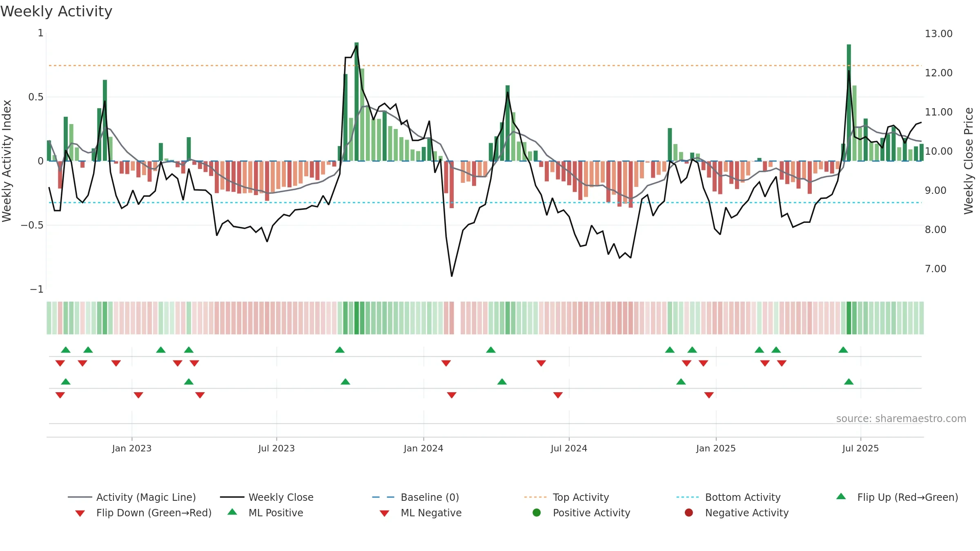Image resolution: width=980 pixels, height=551 pixels.
Task: Click the Jan 2025 axis label
Action: 716,448
